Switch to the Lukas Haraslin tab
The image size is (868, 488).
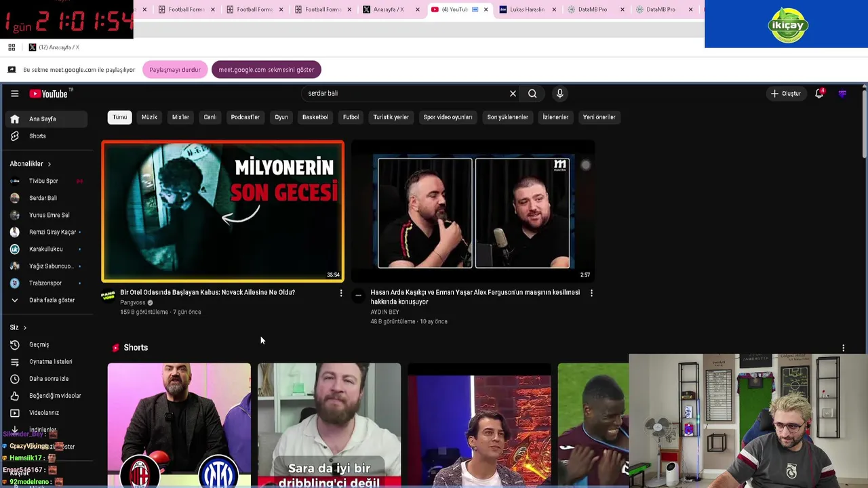[527, 9]
